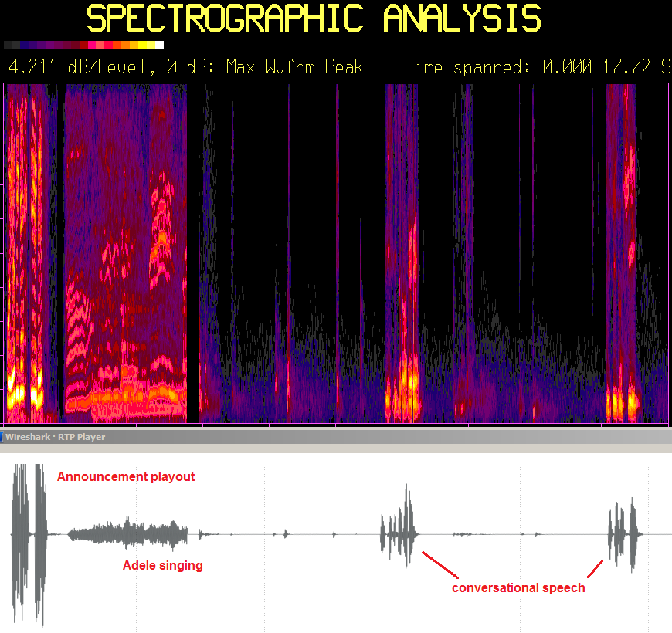Click the final speech burst at waveform end
Viewport: 672px width, 633px height.
point(626,534)
